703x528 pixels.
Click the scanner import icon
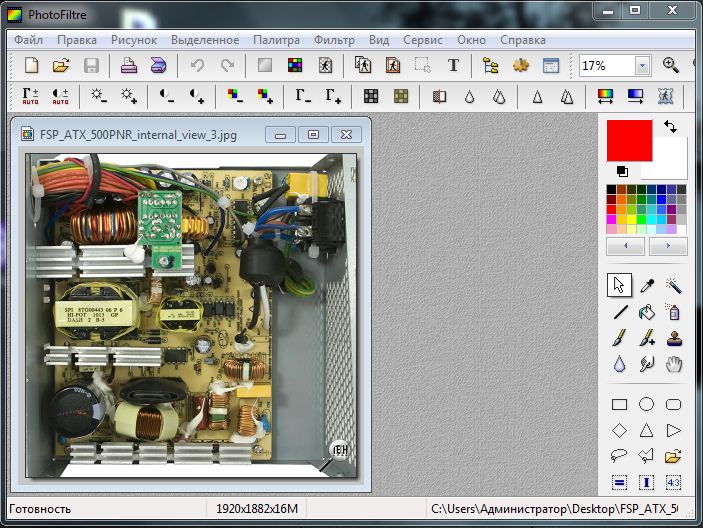(x=158, y=65)
